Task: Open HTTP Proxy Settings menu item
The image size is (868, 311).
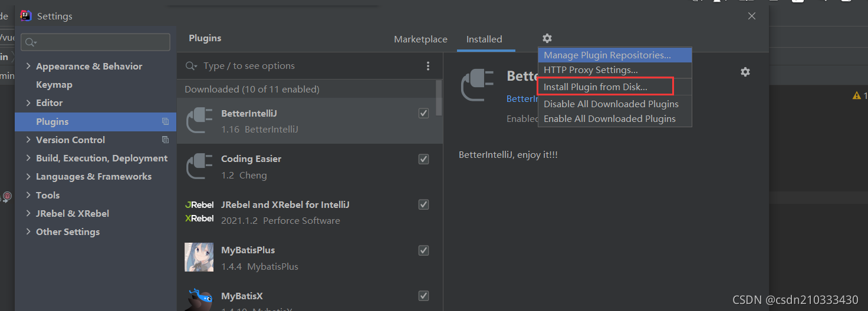Action: click(615, 70)
